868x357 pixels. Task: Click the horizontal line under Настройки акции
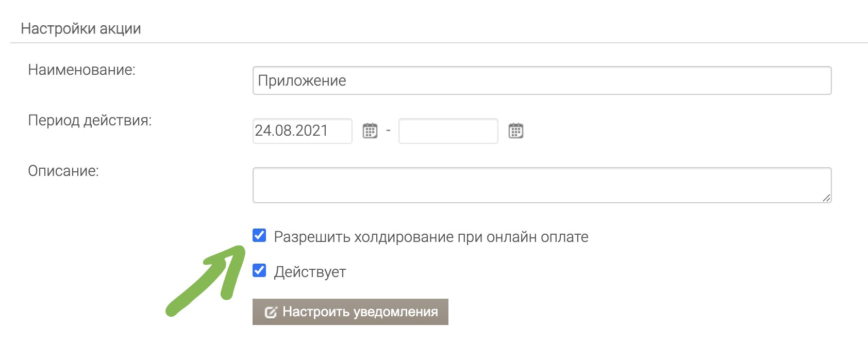tap(438, 43)
